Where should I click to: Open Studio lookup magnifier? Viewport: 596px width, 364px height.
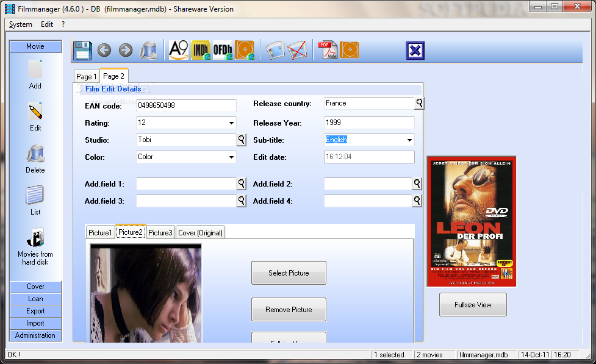242,140
